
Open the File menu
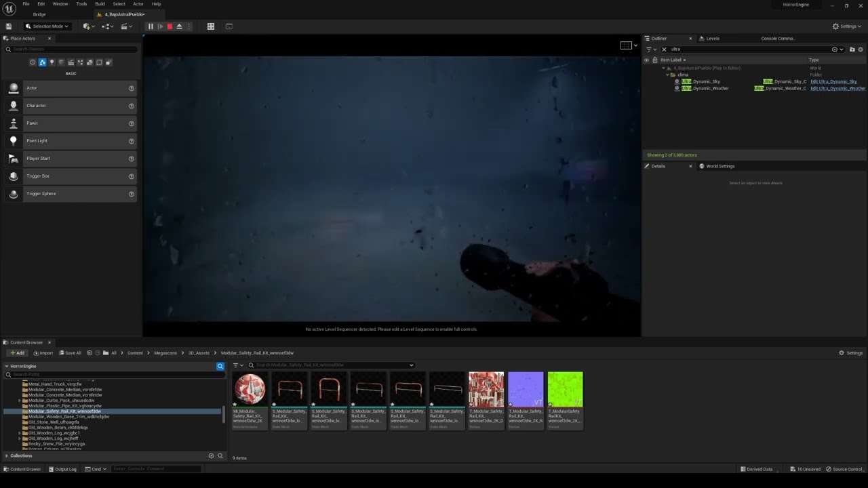coord(26,4)
